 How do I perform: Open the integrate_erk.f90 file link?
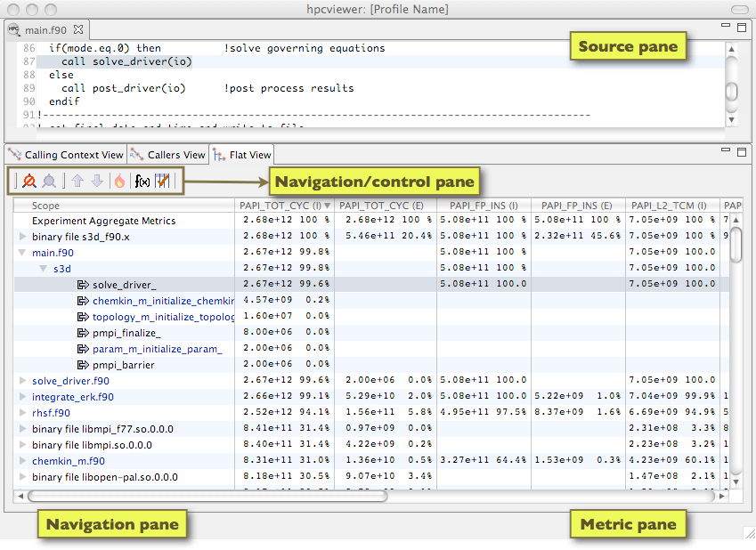coord(73,397)
